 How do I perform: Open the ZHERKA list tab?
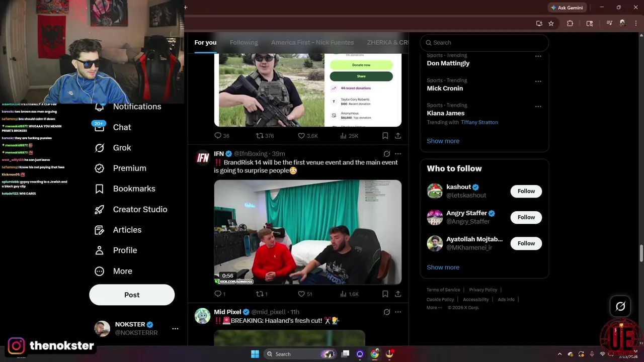(387, 43)
